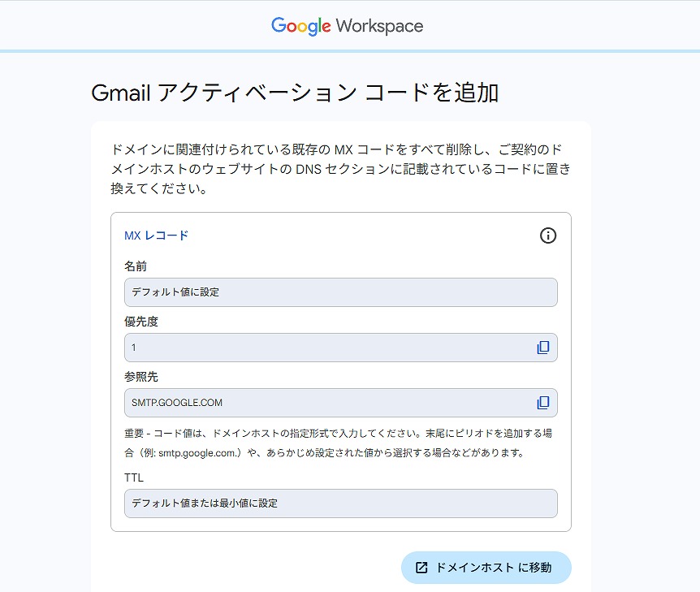Click the 名前 field label

point(136,266)
